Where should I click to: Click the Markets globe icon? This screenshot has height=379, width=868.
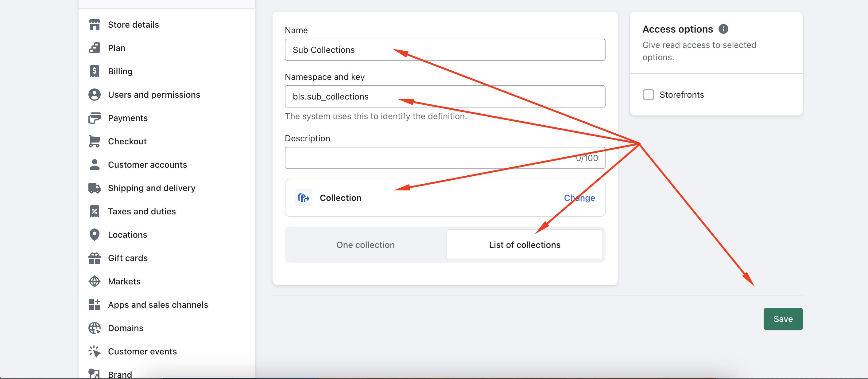[94, 281]
